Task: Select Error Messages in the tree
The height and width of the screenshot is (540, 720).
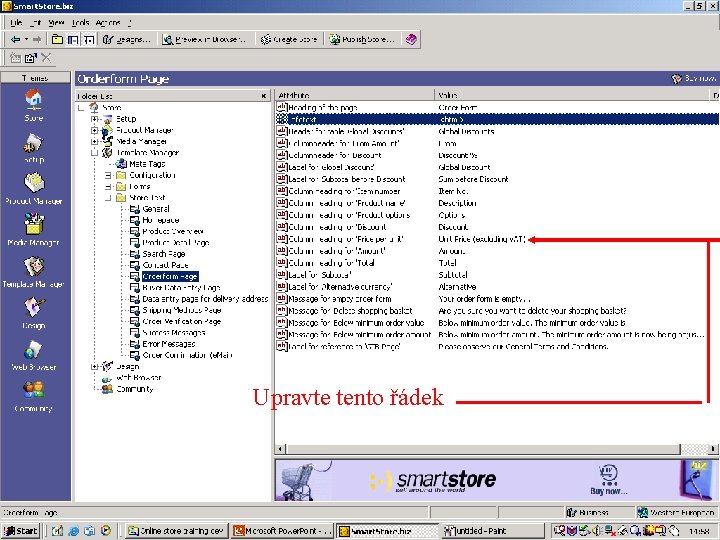Action: point(169,344)
